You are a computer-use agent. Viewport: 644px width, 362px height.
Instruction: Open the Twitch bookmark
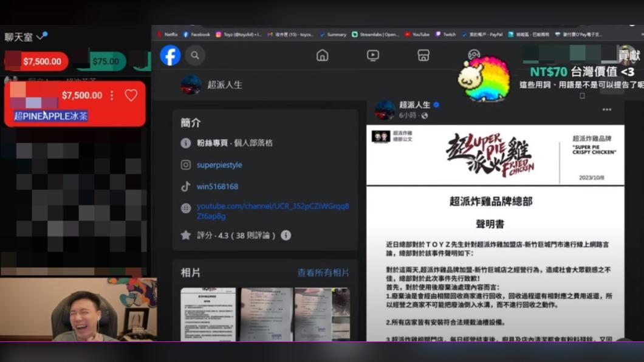click(445, 35)
